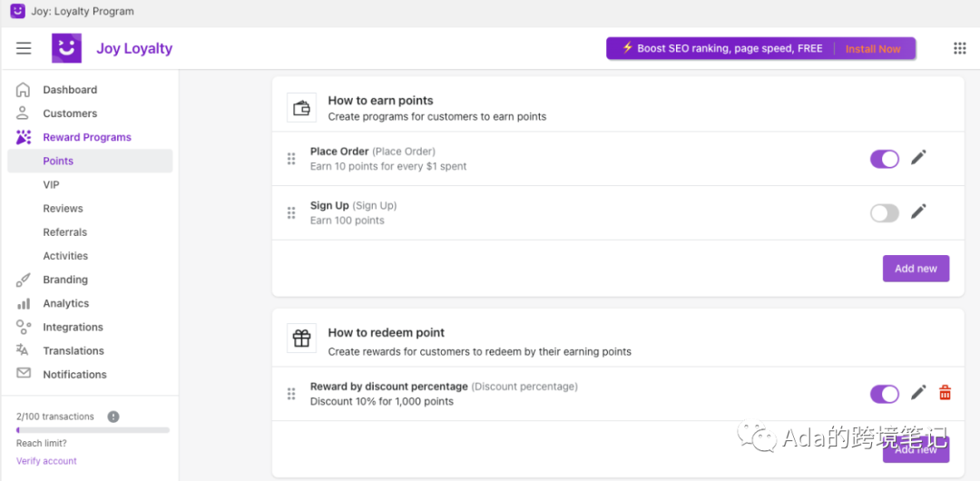Click Reward by discount percentage title

[388, 387]
